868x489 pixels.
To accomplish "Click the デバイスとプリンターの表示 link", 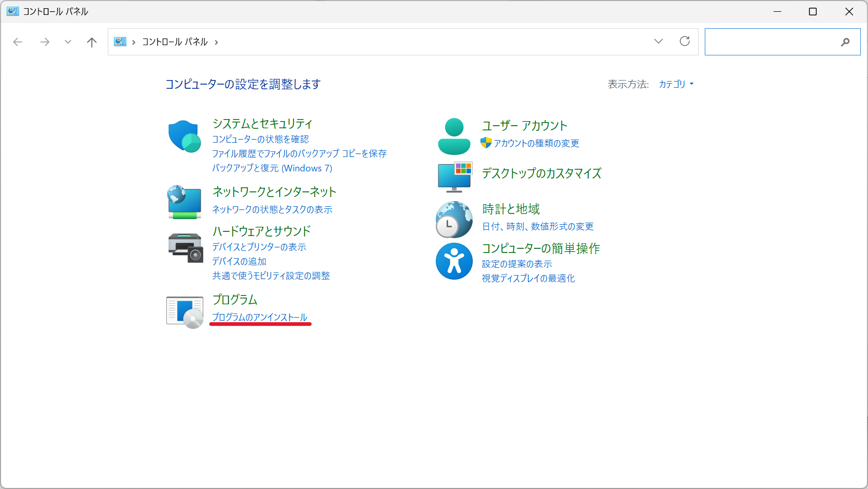I will (259, 247).
